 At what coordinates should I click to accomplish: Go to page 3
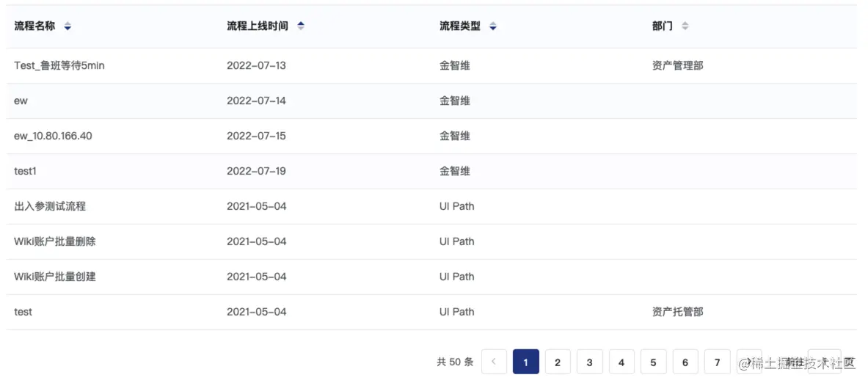point(589,362)
